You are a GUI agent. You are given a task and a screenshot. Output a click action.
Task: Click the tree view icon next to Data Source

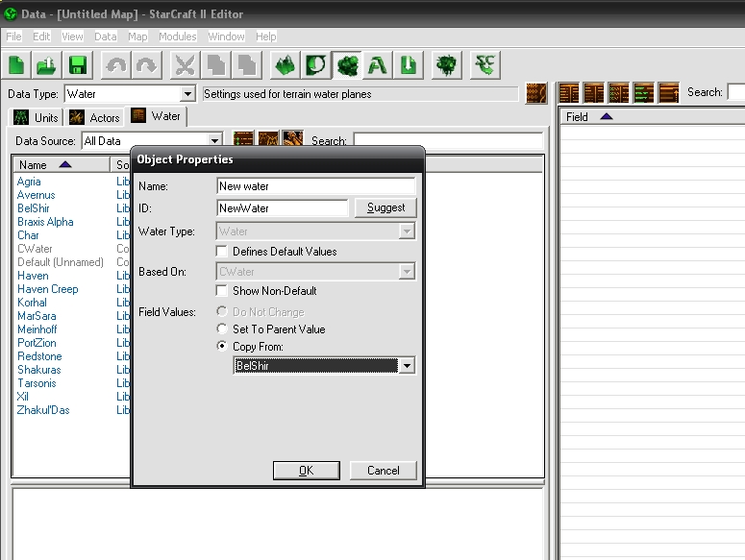coord(243,138)
